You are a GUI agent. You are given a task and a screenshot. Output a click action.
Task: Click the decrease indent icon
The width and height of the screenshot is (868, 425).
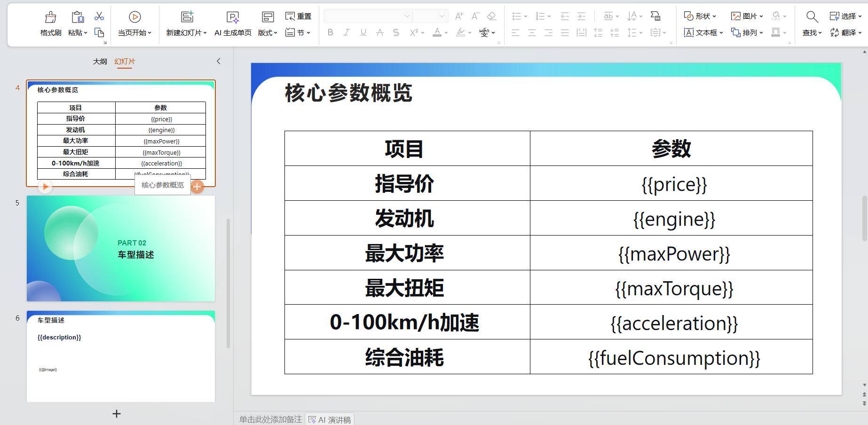pos(565,16)
